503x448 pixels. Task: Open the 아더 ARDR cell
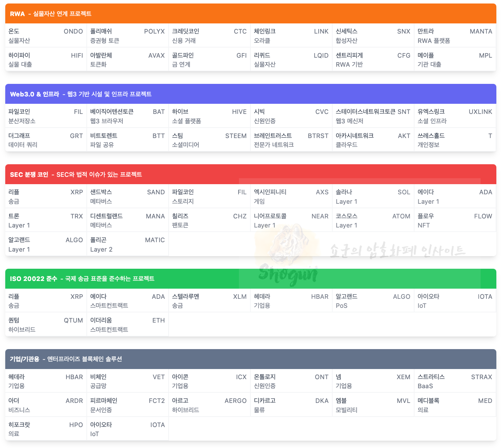tap(46, 405)
